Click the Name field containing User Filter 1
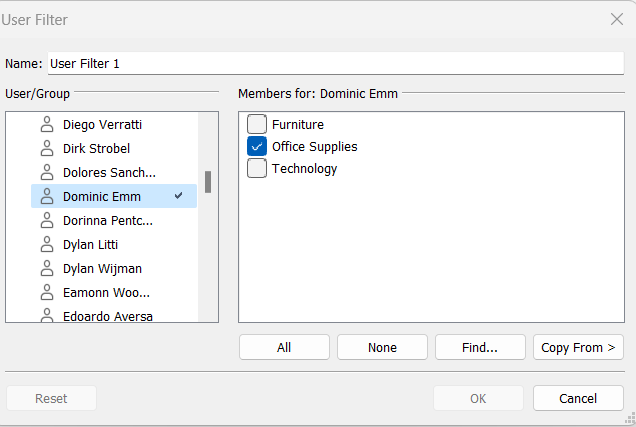This screenshot has width=636, height=427. (x=335, y=63)
